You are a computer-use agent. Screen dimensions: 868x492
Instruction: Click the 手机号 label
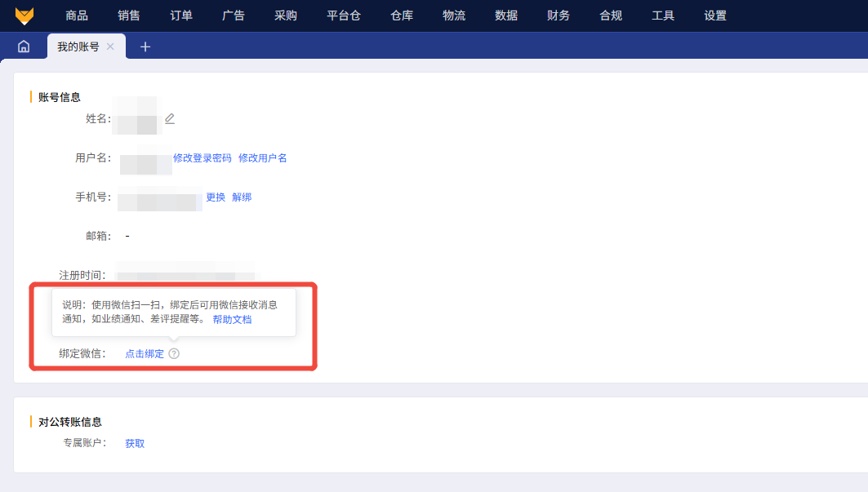(x=93, y=197)
